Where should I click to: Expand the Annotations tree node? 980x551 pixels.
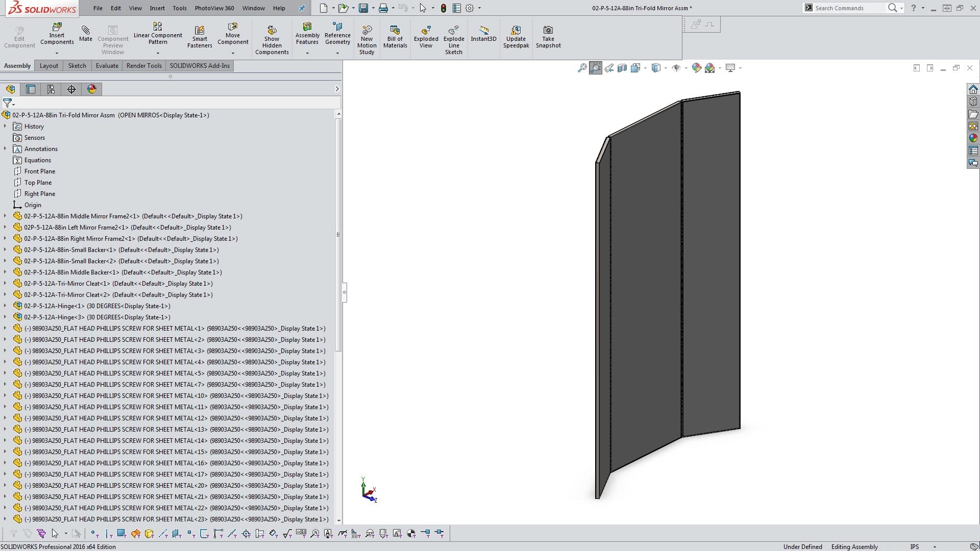pyautogui.click(x=5, y=148)
